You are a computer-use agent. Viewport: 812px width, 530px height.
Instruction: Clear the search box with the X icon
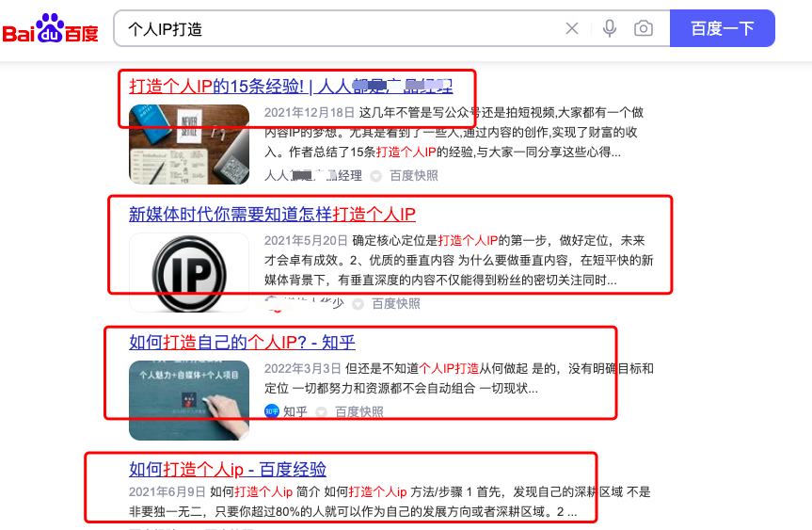pyautogui.click(x=572, y=28)
